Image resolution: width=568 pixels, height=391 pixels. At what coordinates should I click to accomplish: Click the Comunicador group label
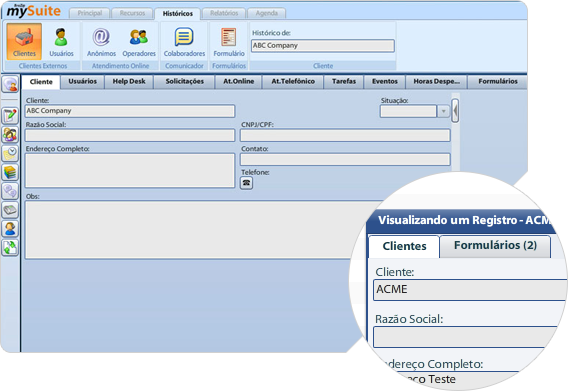(x=184, y=66)
